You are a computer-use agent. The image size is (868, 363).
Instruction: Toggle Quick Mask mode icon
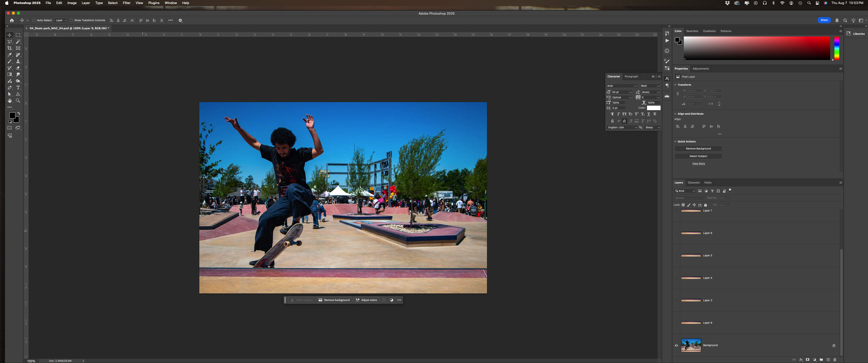pos(9,128)
